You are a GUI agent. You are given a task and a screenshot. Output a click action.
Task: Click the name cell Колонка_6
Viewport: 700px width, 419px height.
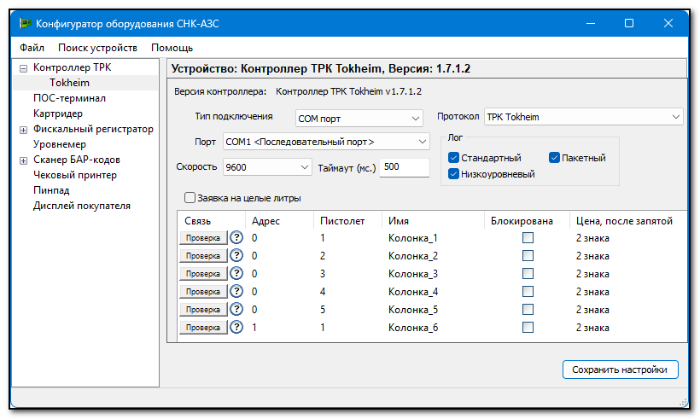pos(413,327)
